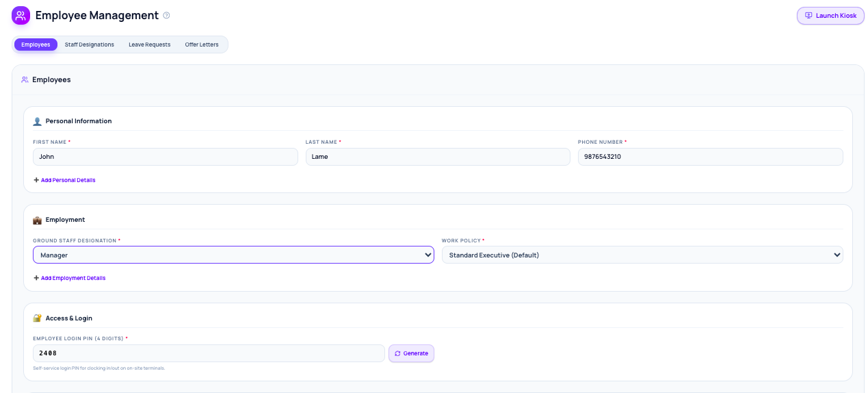The width and height of the screenshot is (868, 393).
Task: Open the Offer Letters tab
Action: pyautogui.click(x=202, y=45)
